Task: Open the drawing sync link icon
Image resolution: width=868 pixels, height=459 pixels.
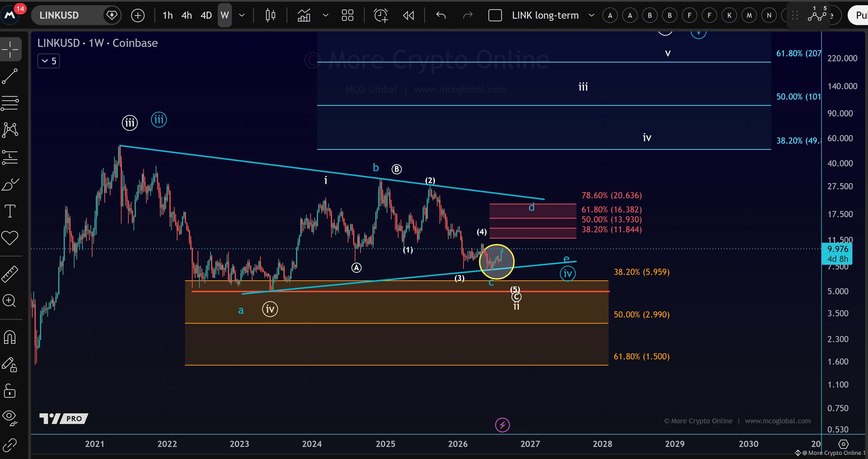Action: coord(10,445)
